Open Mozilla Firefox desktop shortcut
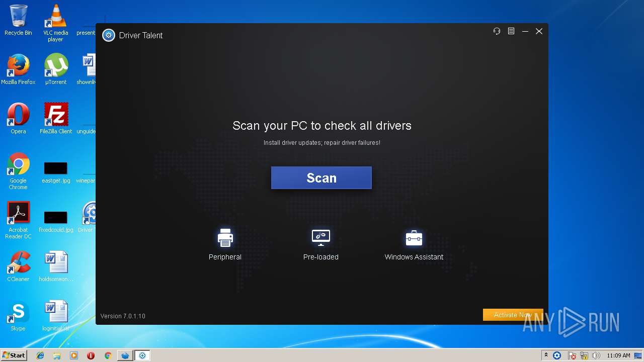 18,69
